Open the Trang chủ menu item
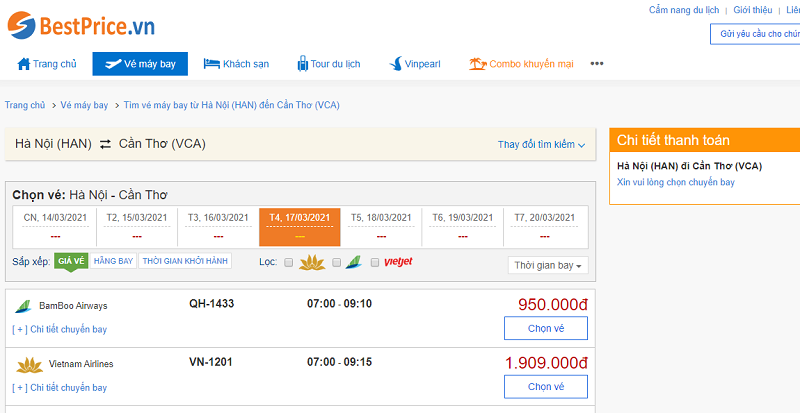Screen dimensions: 800x413 click(x=47, y=64)
